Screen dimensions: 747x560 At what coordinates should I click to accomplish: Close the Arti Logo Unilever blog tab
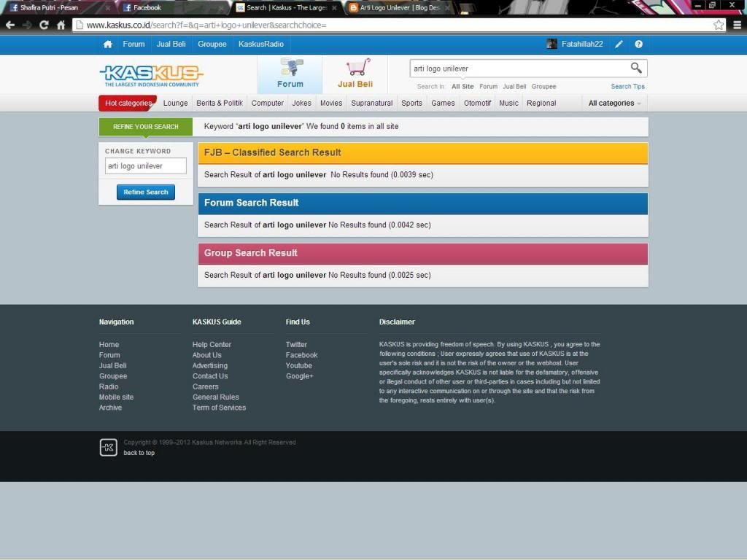(x=447, y=8)
